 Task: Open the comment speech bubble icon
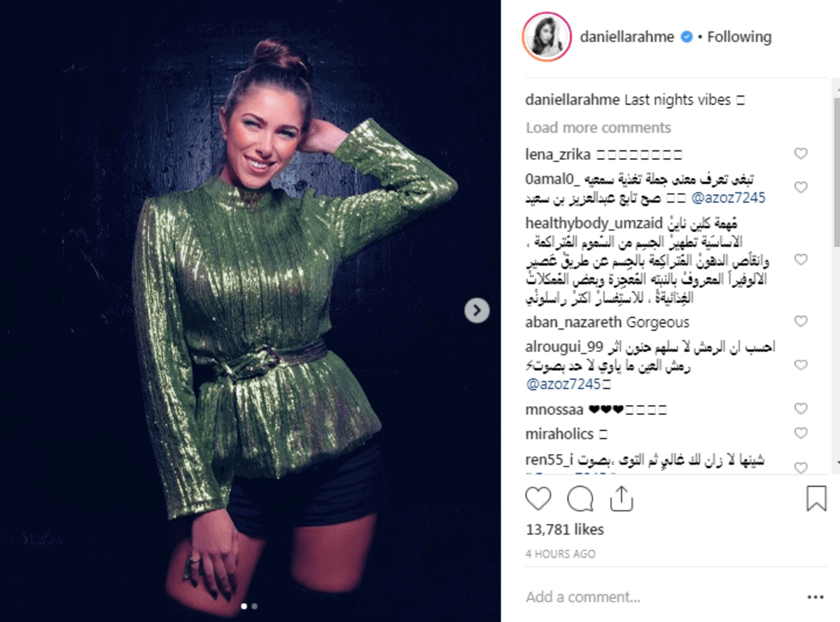point(580,499)
